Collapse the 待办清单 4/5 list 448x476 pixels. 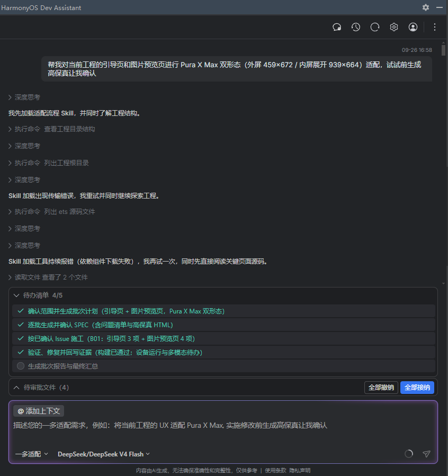16,295
